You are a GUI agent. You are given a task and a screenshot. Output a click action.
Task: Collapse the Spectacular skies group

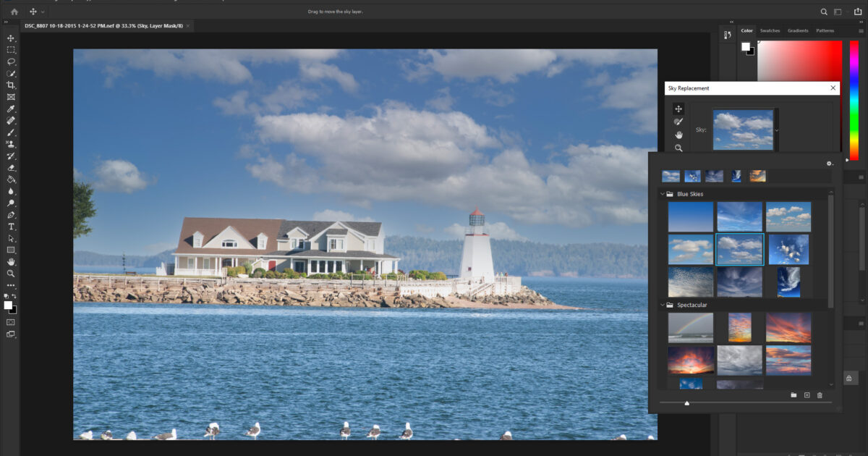click(663, 305)
